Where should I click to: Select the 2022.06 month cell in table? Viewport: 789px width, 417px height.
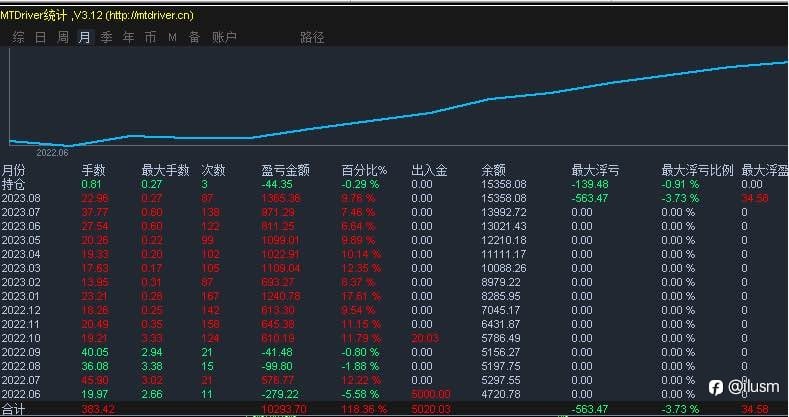(x=21, y=394)
